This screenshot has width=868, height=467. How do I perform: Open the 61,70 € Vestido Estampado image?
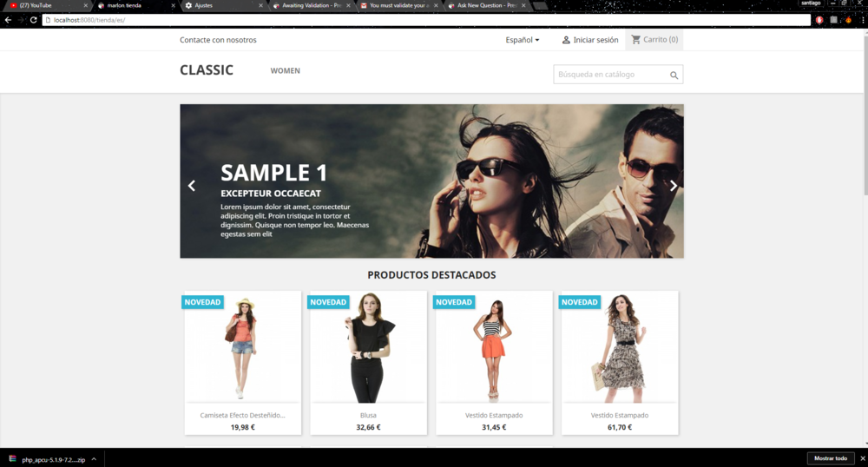(x=620, y=347)
